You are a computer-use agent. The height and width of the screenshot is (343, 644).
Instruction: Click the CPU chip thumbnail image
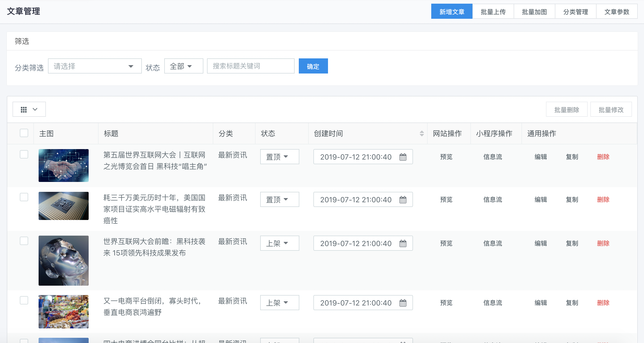point(64,206)
